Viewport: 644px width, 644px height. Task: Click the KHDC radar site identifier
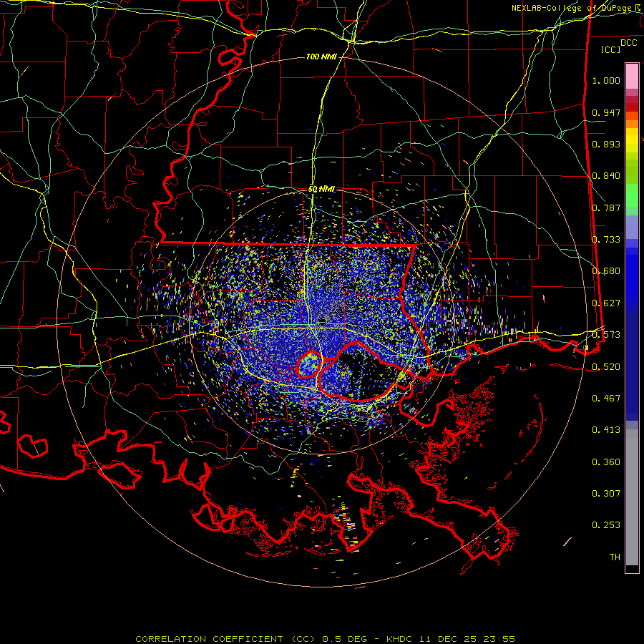(401, 639)
